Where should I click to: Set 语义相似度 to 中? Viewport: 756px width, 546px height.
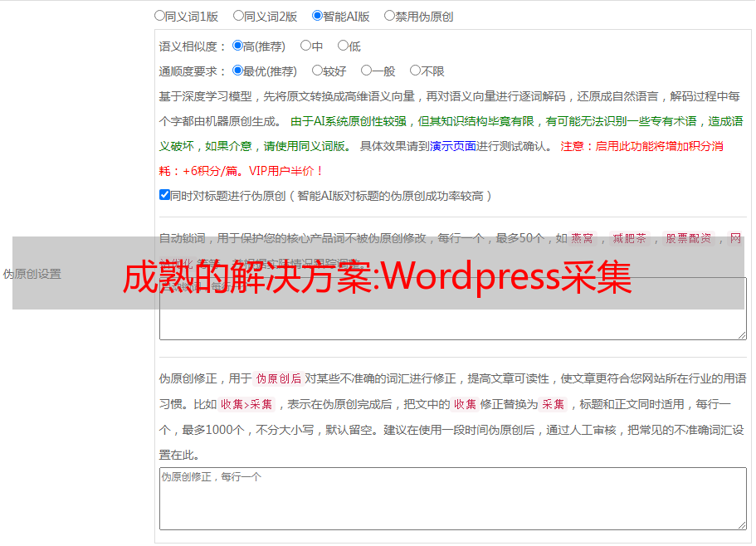(305, 46)
